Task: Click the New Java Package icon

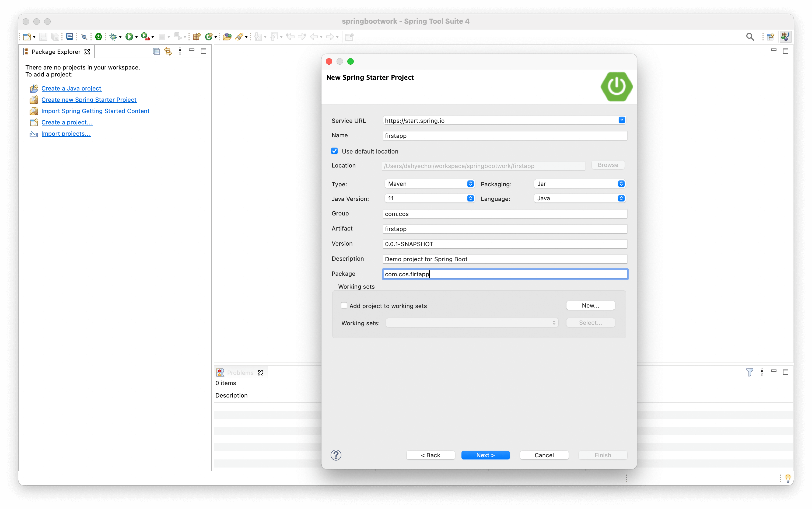Action: 197,37
